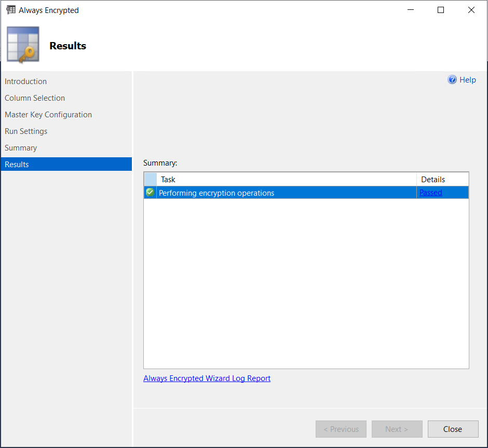Open the Master Key Configuration page

tap(48, 114)
